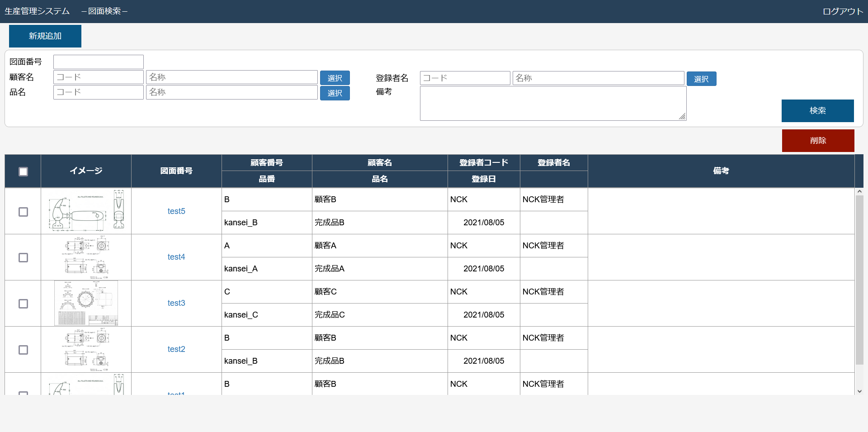Click the table scrollbar down arrow
This screenshot has width=868, height=432.
point(859,391)
